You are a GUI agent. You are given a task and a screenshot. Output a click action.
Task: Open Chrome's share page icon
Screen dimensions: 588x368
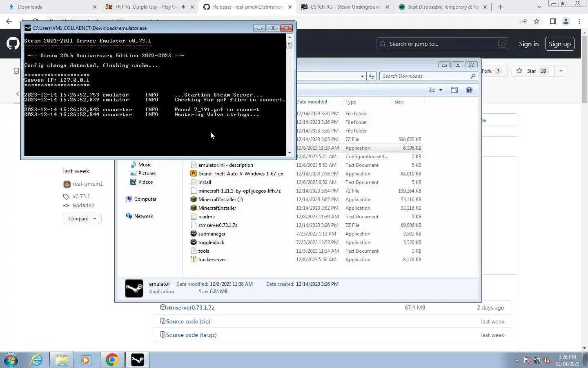pos(523,21)
